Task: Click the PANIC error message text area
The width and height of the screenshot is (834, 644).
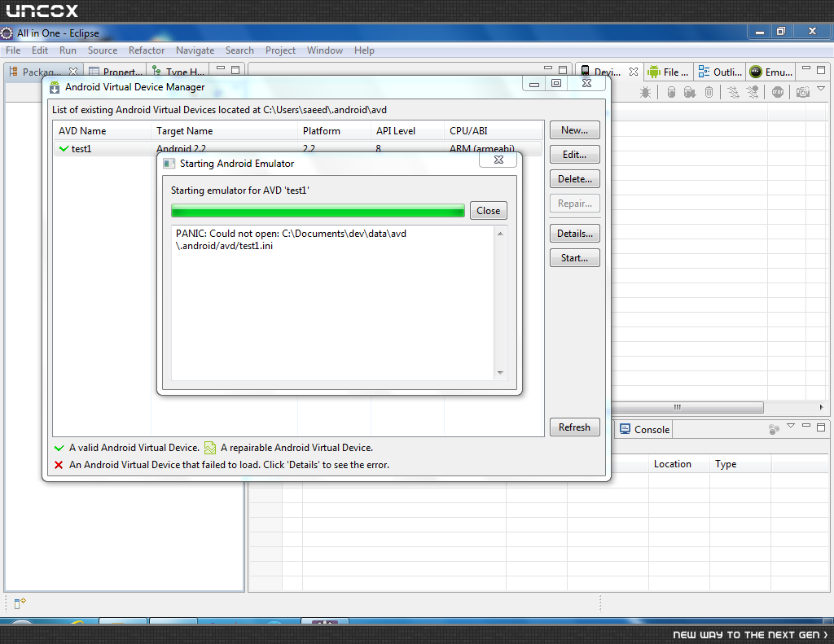Action: pyautogui.click(x=332, y=303)
